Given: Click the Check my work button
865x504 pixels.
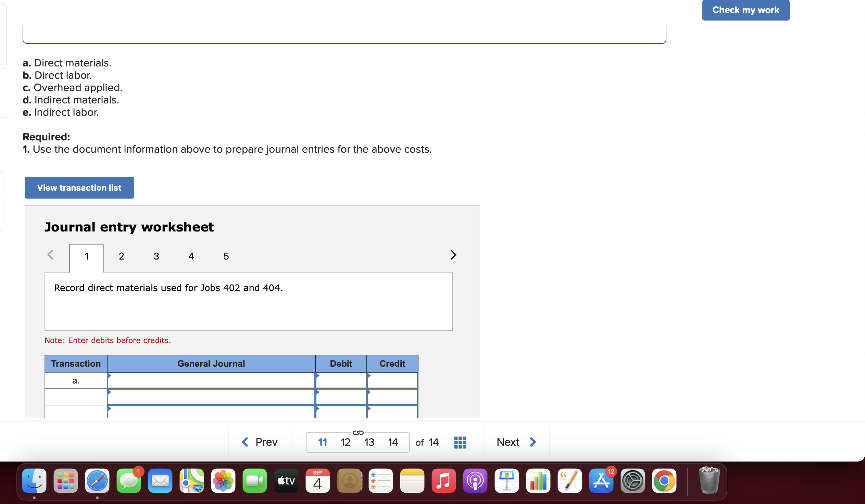Looking at the screenshot, I should 745,10.
